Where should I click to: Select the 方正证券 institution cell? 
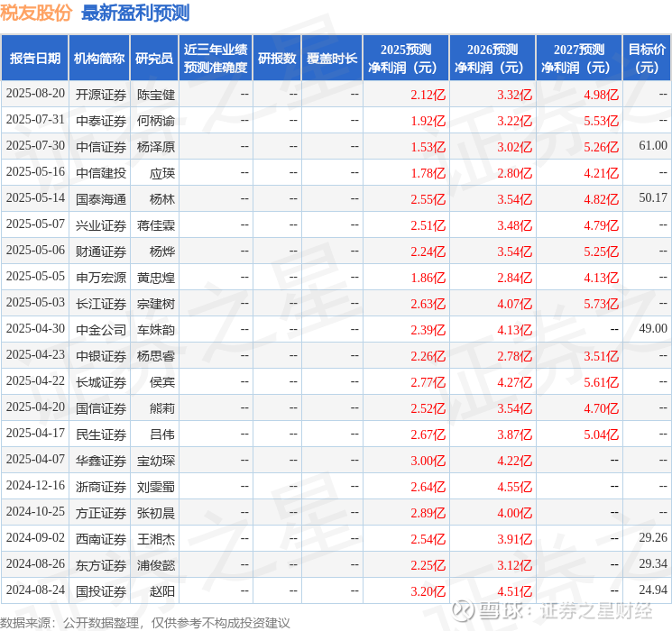tap(101, 513)
